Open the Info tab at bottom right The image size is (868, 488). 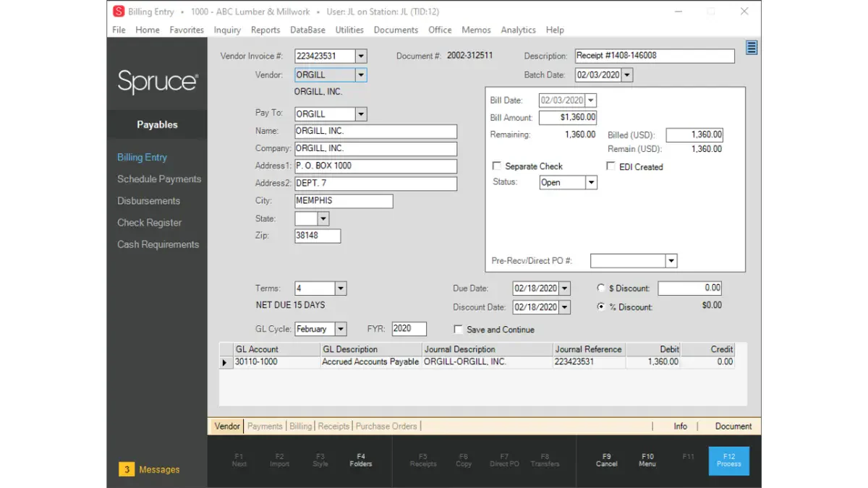pyautogui.click(x=681, y=427)
